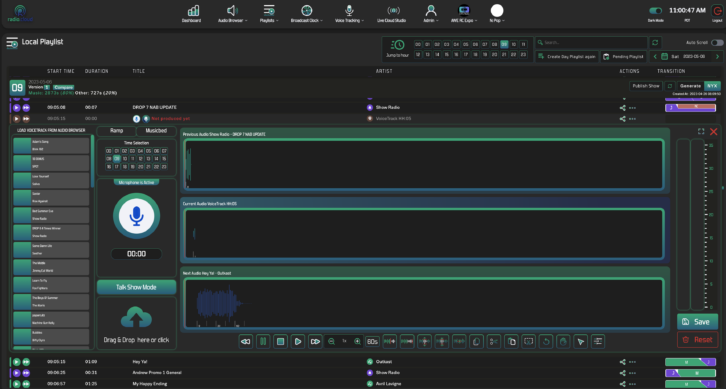
Task: Click the fast-forward transport button
Action: tap(315, 342)
